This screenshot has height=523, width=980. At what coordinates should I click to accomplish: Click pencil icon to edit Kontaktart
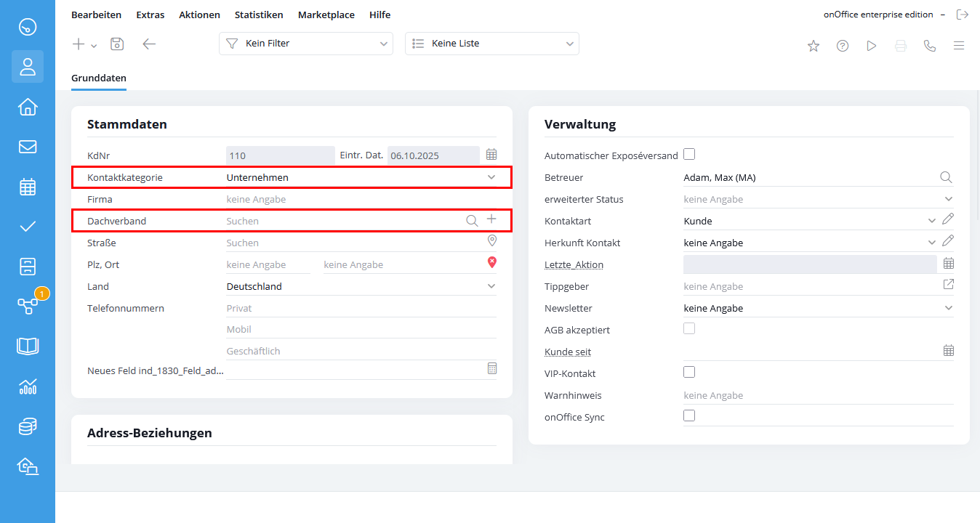[948, 219]
